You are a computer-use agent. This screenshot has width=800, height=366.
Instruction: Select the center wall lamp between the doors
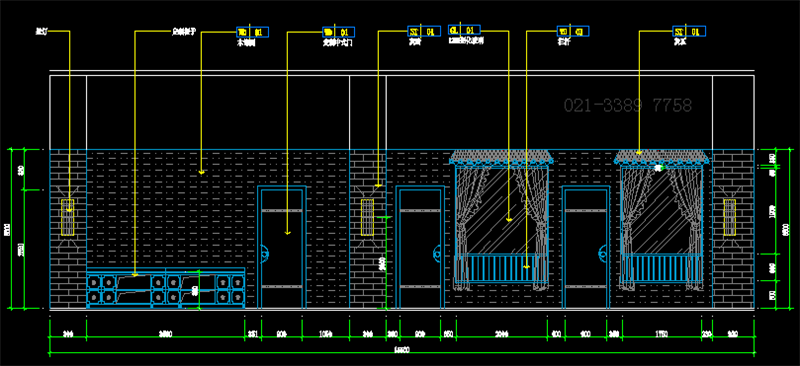[368, 217]
